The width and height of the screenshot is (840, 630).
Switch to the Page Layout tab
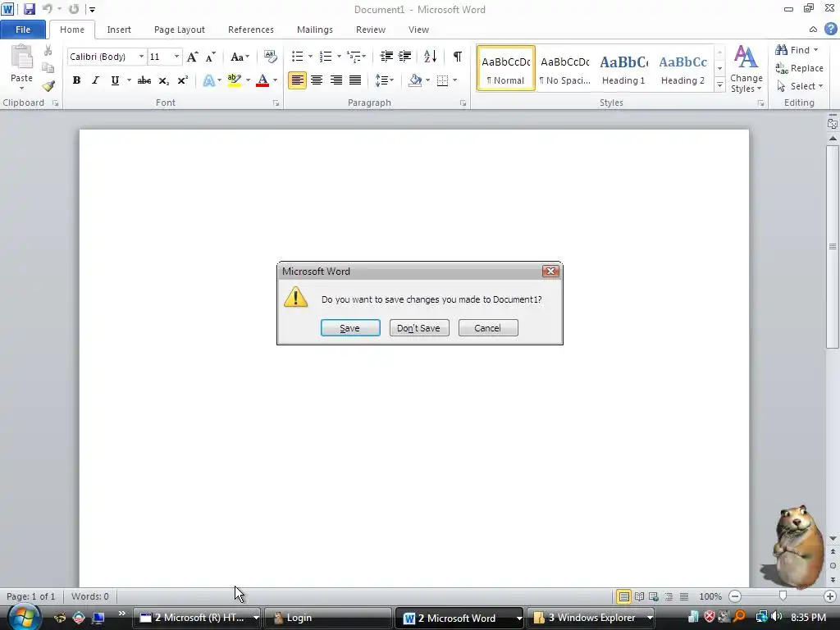[x=180, y=30]
